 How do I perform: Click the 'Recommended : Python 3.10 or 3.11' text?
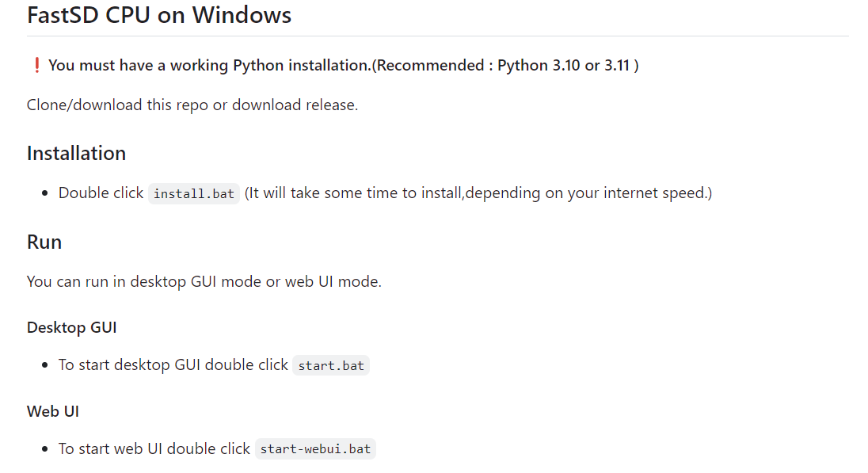[x=505, y=65]
